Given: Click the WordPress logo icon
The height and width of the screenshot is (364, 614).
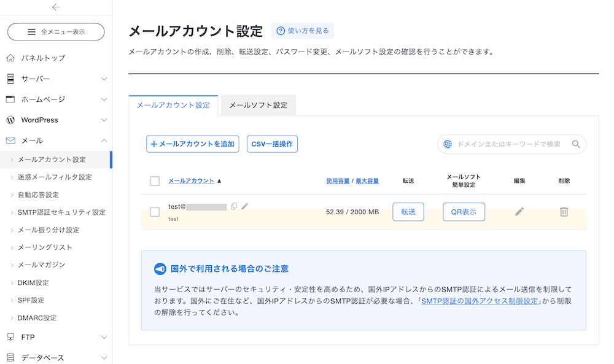Looking at the screenshot, I should [10, 120].
